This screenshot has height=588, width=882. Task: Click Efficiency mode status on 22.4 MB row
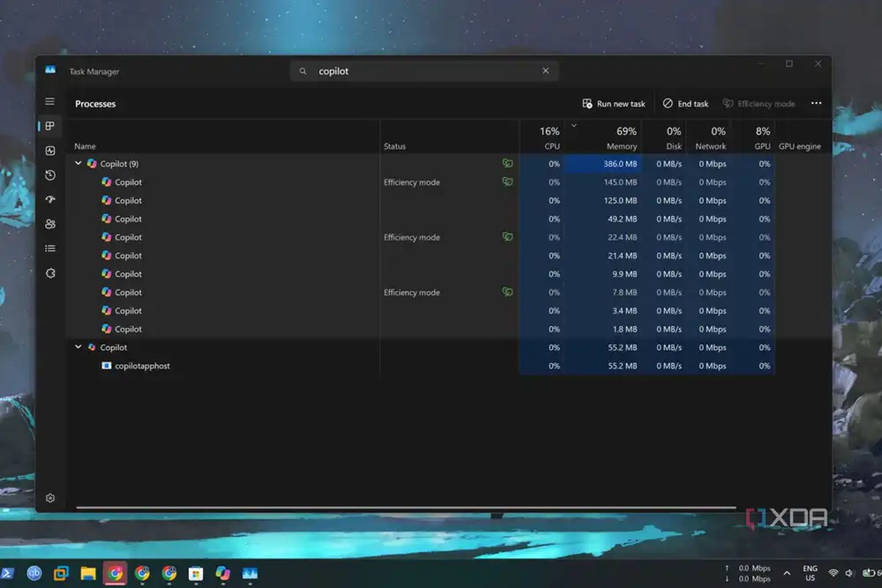[x=412, y=237]
